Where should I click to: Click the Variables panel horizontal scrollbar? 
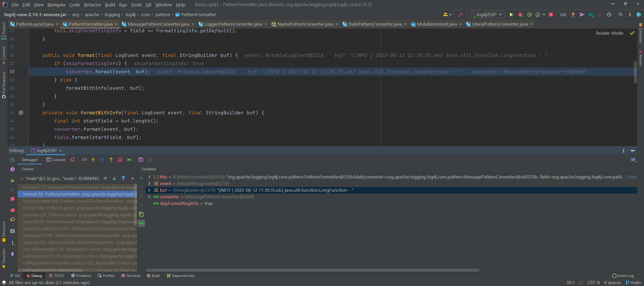click(x=312, y=270)
